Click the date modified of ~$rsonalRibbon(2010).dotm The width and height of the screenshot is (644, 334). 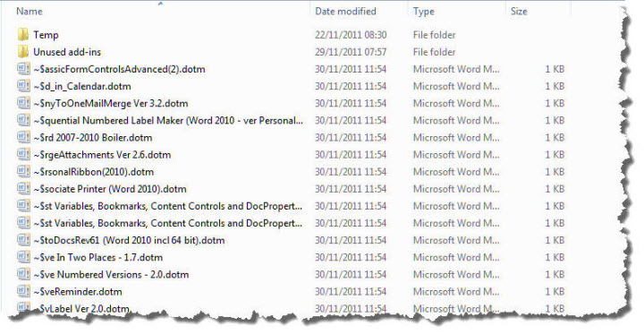(351, 172)
